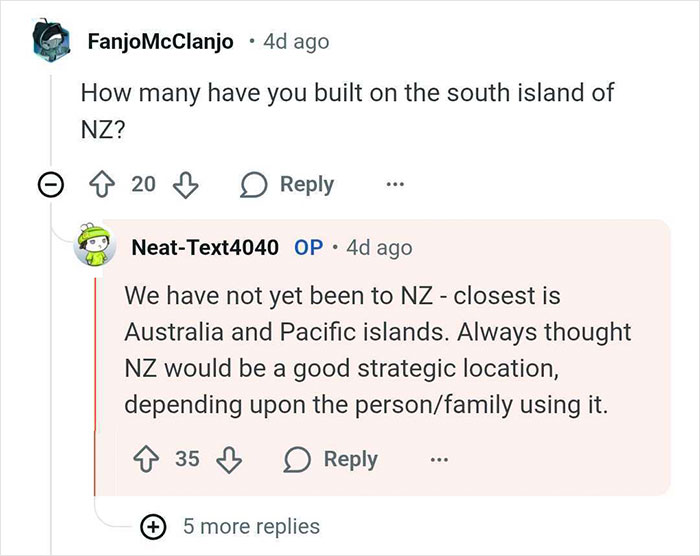Open more options for Neat-Text4040's reply
Image resolution: width=700 pixels, height=556 pixels.
coord(438,459)
